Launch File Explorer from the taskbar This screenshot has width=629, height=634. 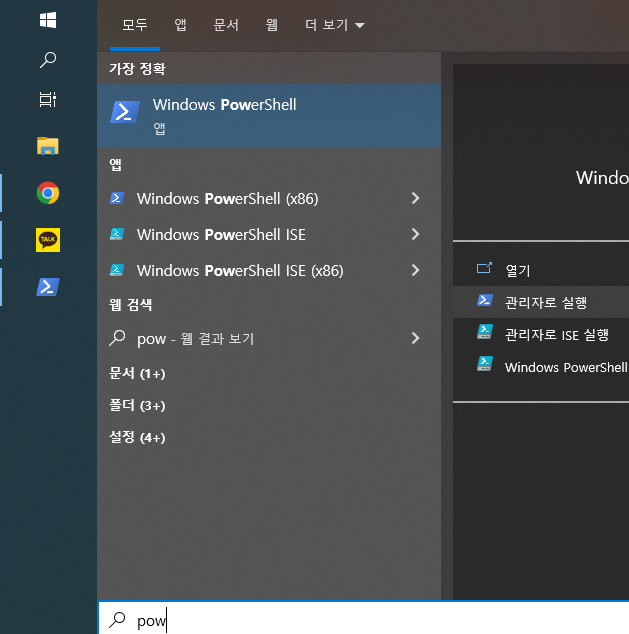[48, 146]
